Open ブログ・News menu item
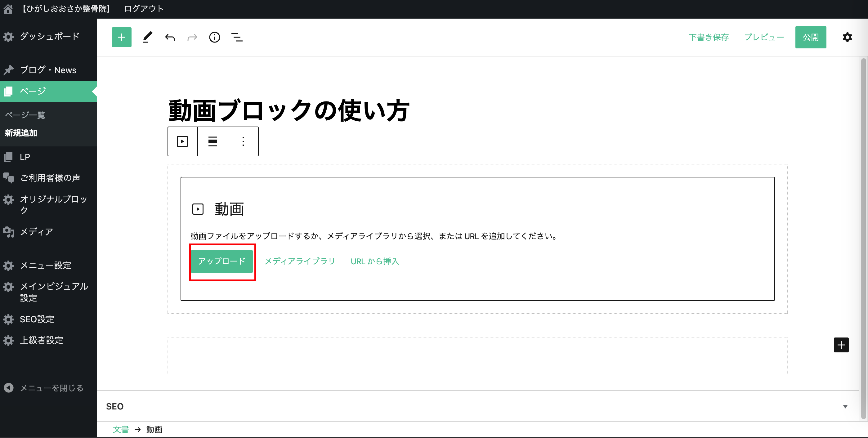Viewport: 868px width, 438px height. [48, 70]
